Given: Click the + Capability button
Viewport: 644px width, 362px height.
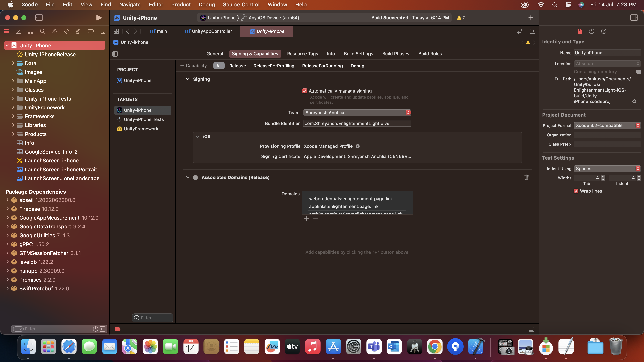Looking at the screenshot, I should point(193,66).
